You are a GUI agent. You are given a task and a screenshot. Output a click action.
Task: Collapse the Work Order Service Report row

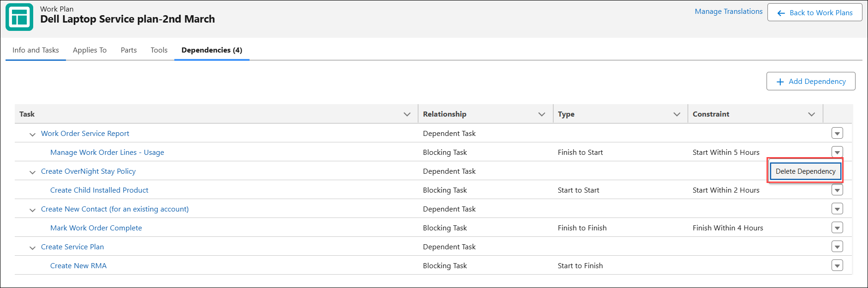pyautogui.click(x=32, y=134)
